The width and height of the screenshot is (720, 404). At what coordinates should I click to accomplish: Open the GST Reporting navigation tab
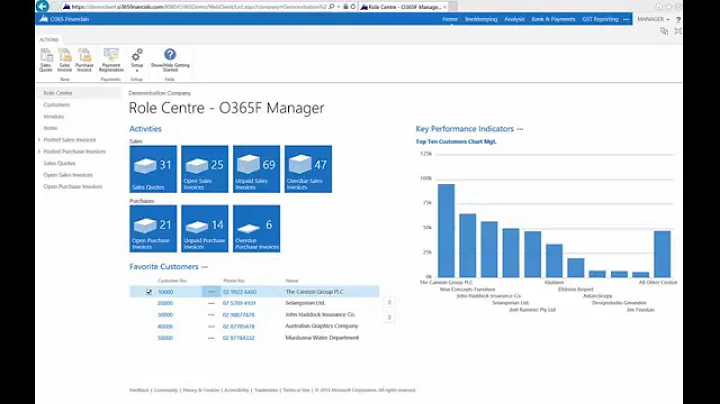(x=600, y=19)
